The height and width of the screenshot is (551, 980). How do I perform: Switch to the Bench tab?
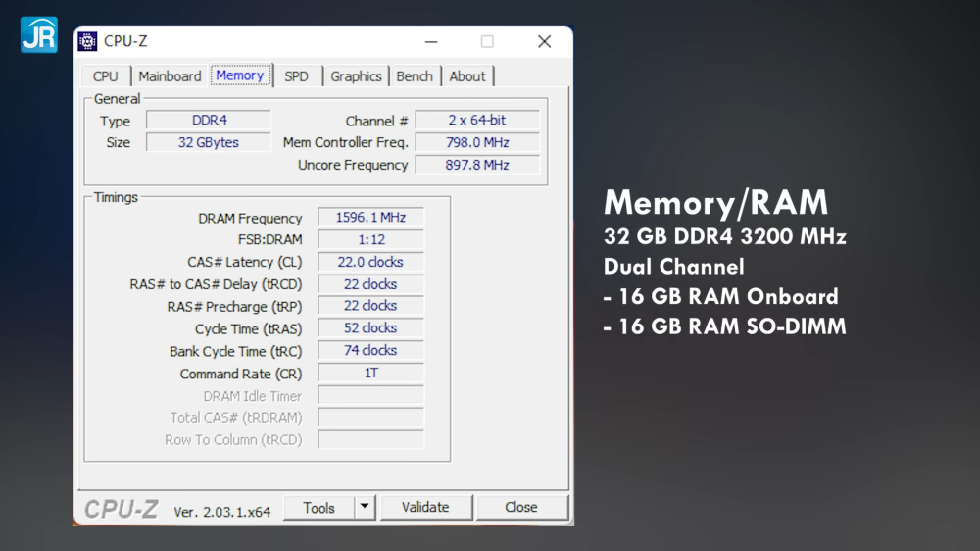415,76
